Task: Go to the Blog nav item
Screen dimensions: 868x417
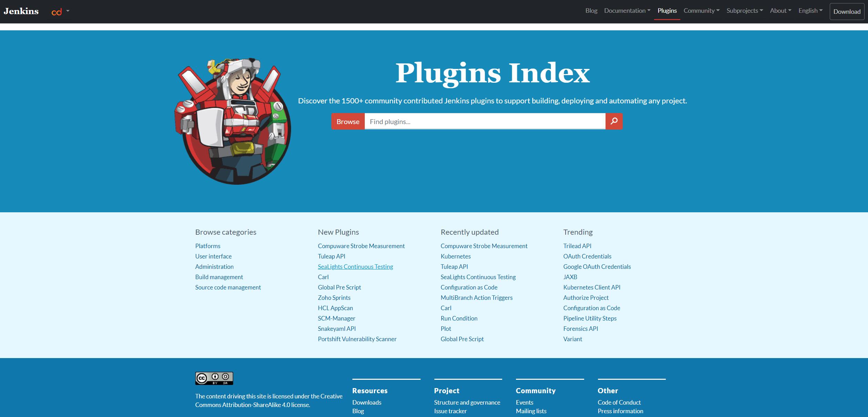Action: click(591, 11)
